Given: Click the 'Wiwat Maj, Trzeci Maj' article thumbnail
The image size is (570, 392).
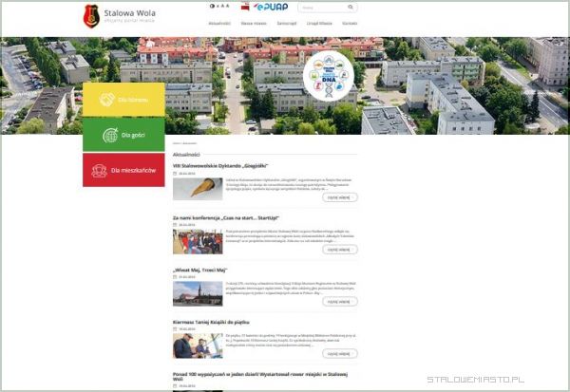Looking at the screenshot, I should (197, 292).
